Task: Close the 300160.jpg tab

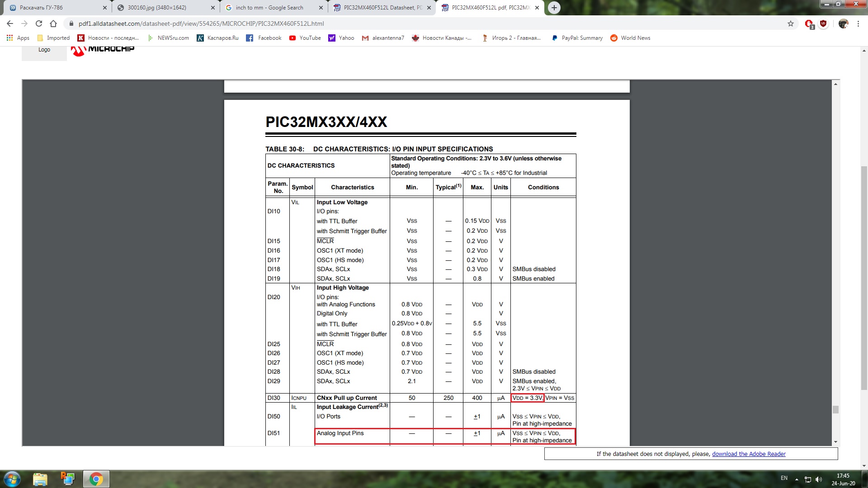Action: (x=213, y=8)
